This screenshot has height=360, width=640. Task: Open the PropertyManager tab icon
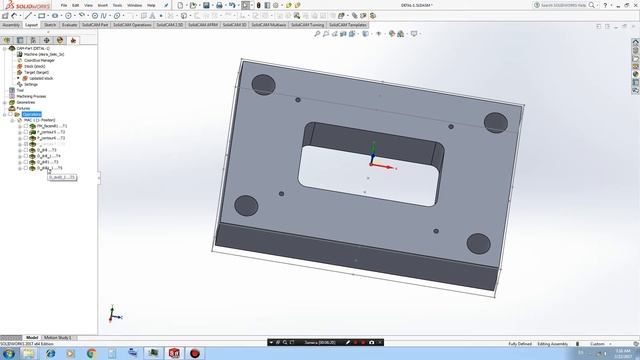pyautogui.click(x=20, y=40)
